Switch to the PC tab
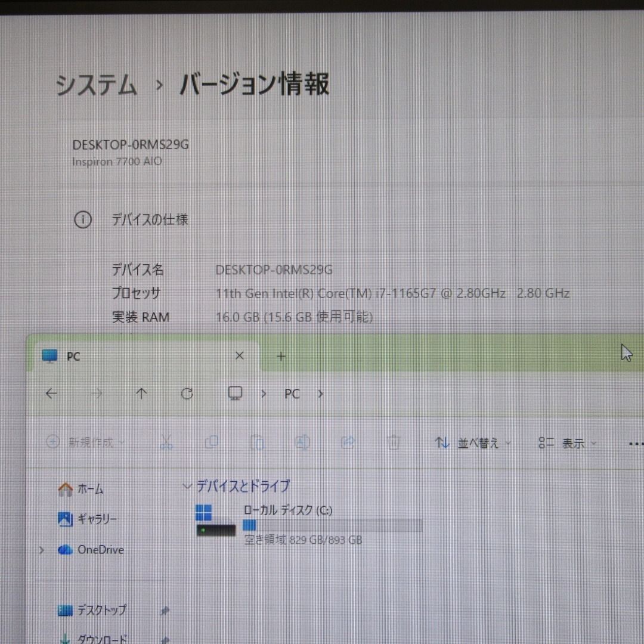The image size is (644, 644). [x=73, y=356]
